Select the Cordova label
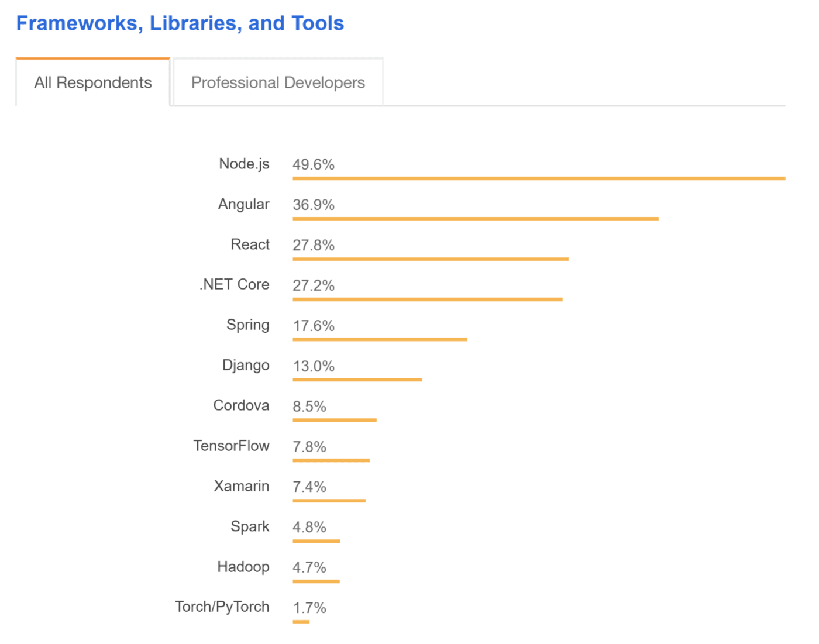 241,405
